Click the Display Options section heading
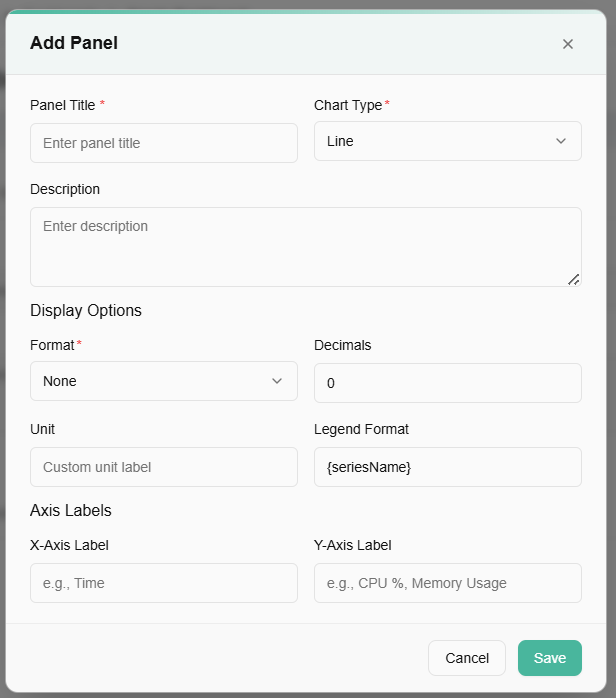The width and height of the screenshot is (616, 698). (86, 310)
